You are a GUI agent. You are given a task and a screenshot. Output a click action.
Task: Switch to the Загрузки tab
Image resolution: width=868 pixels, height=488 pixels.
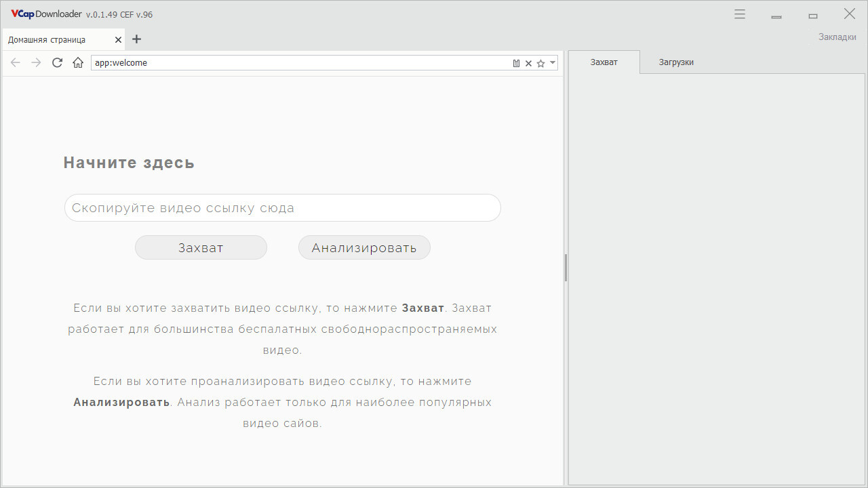(x=676, y=62)
